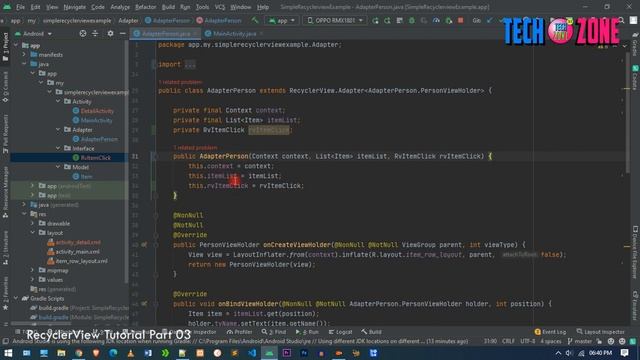Open the Layout Inspector button
Image resolution: width=640 pixels, height=360 pixels.
[600, 332]
